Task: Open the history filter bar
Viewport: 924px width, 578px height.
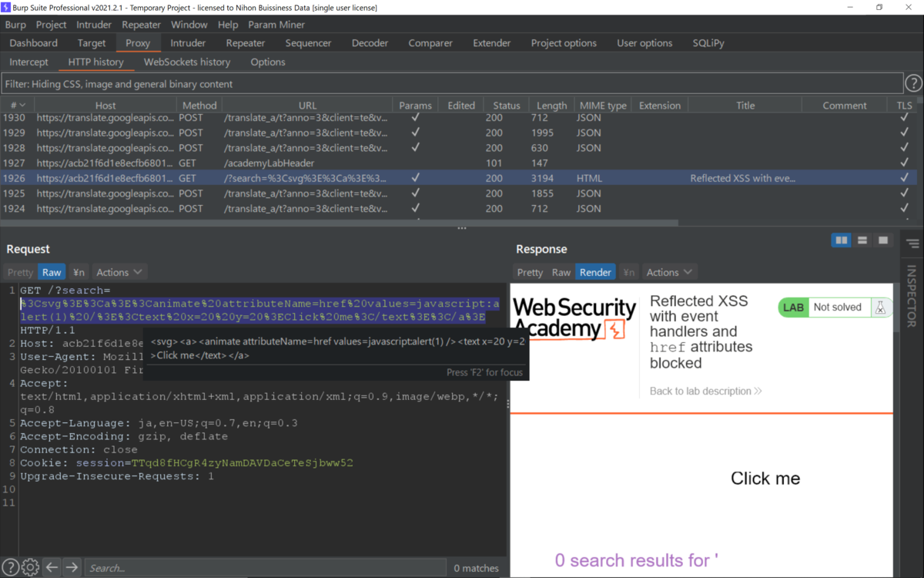Action: (x=451, y=83)
